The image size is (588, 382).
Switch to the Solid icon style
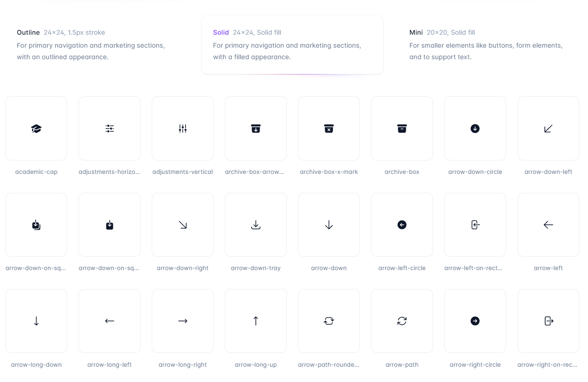click(x=292, y=44)
